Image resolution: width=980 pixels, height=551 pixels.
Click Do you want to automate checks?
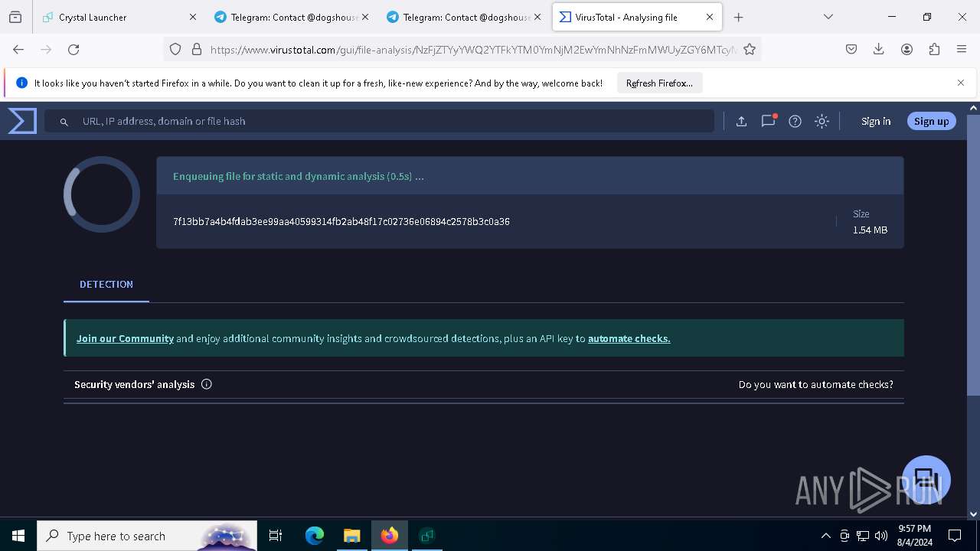pos(816,384)
